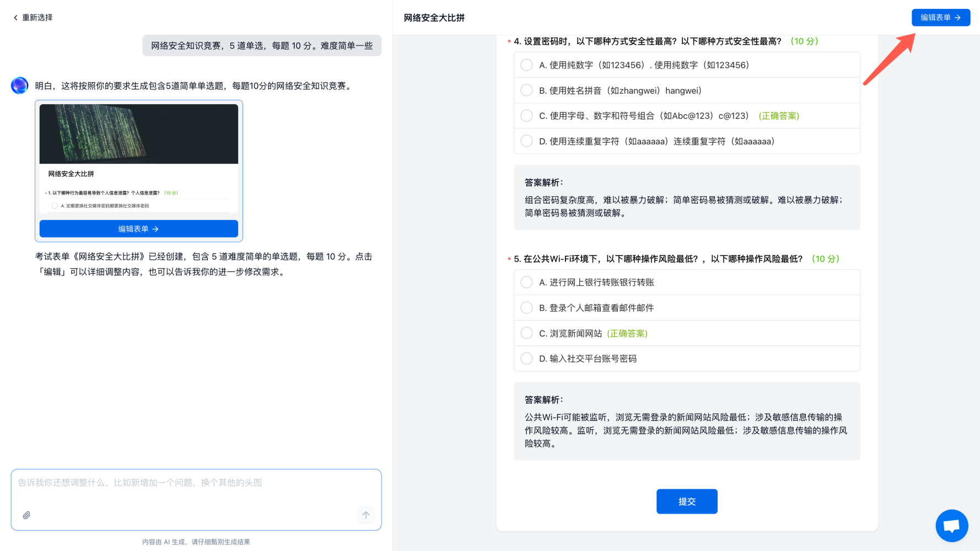Select option D 使用连续重复字符
Image resolution: width=980 pixels, height=551 pixels.
point(527,141)
